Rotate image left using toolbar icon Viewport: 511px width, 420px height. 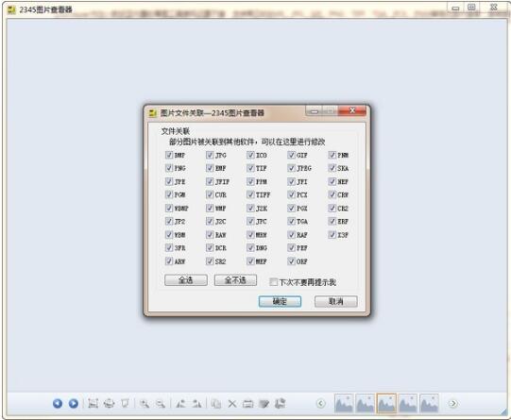click(x=180, y=404)
